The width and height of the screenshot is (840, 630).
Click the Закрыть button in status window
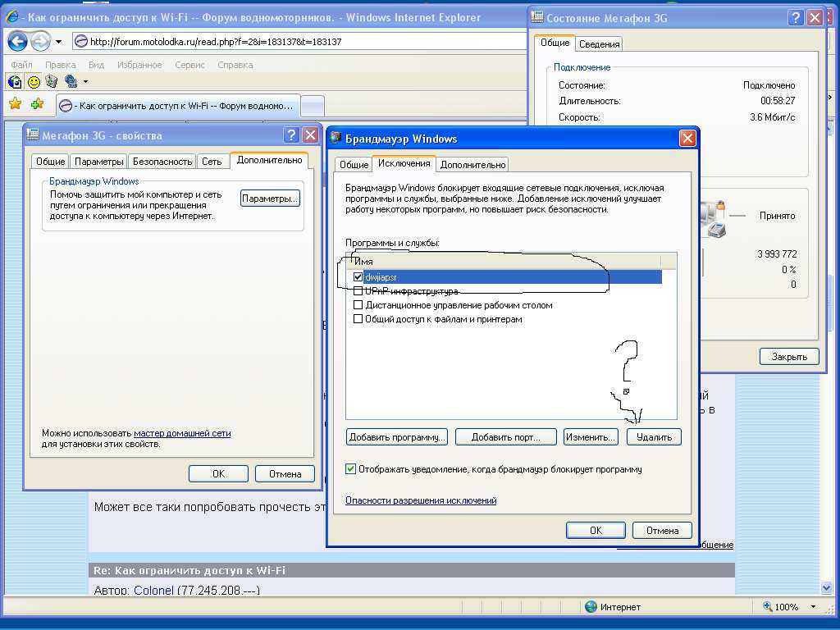click(789, 356)
